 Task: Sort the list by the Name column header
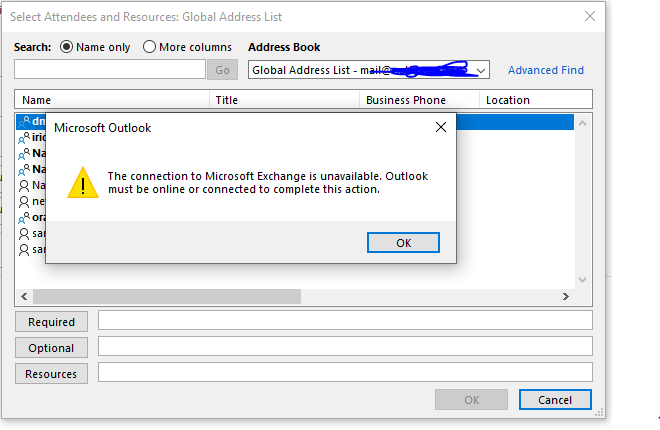coord(112,100)
